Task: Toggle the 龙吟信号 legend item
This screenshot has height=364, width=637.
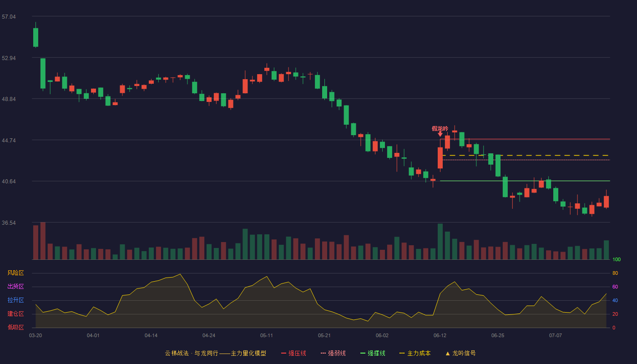Action: pos(460,353)
